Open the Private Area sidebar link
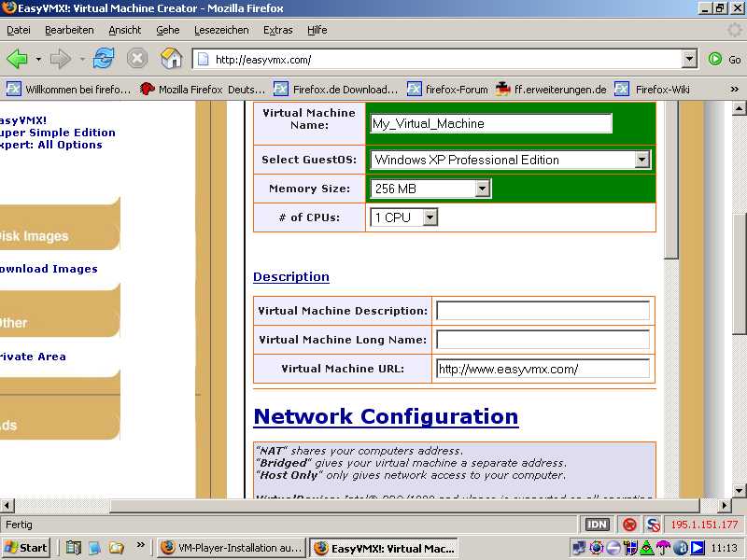Screen dimensions: 747x560 33,357
